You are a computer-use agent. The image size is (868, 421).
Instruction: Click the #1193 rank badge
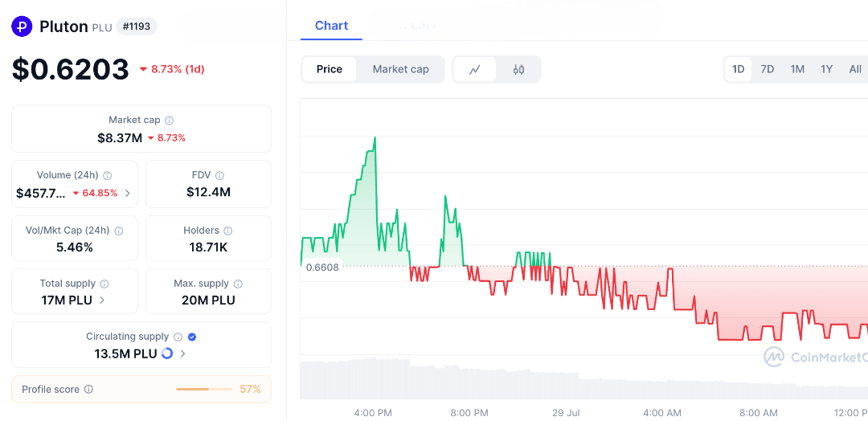tap(137, 27)
